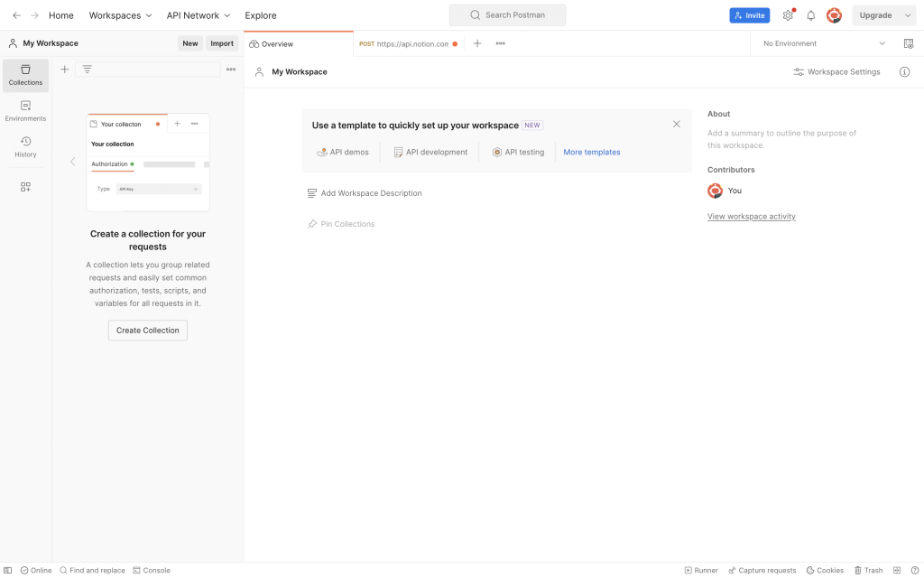Click the New button
This screenshot has width=924, height=578.
[189, 43]
